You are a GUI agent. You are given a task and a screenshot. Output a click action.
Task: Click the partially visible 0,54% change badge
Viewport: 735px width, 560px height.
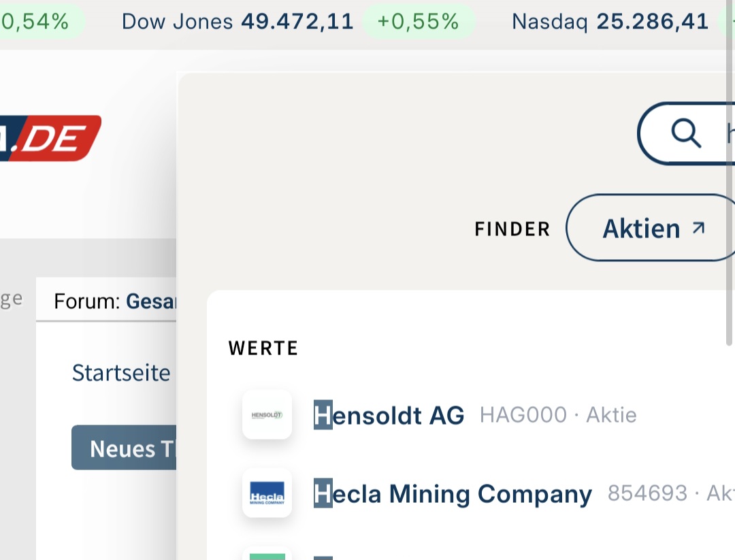pos(37,22)
